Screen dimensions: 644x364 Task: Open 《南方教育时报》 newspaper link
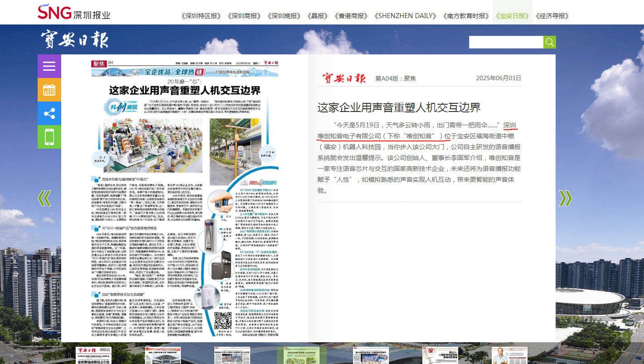[466, 16]
